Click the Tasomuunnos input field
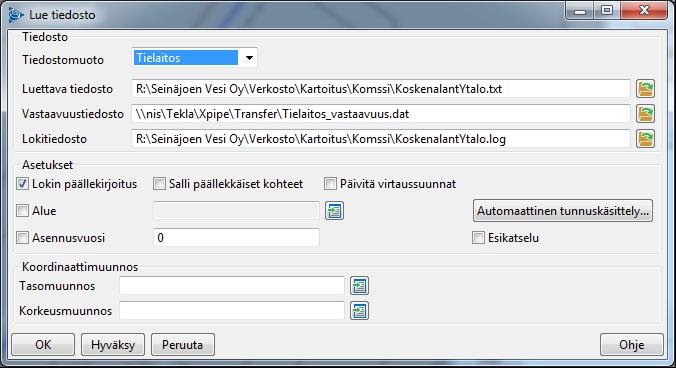The image size is (676, 368). click(x=232, y=286)
